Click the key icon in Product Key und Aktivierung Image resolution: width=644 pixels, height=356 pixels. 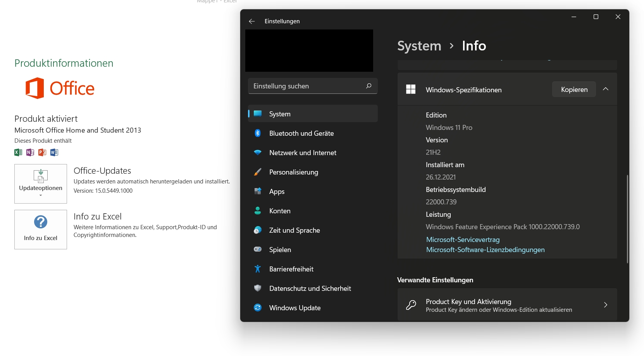pyautogui.click(x=411, y=305)
